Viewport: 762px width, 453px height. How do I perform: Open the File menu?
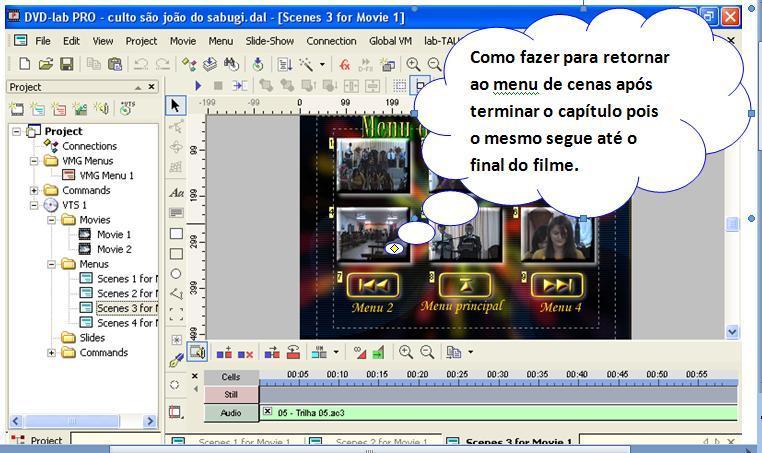[x=43, y=41]
